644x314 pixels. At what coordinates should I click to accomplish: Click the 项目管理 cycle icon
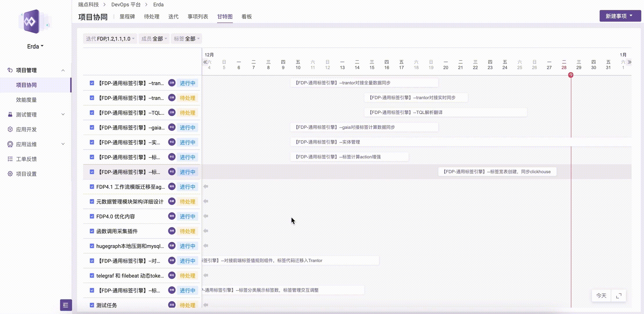pyautogui.click(x=10, y=70)
